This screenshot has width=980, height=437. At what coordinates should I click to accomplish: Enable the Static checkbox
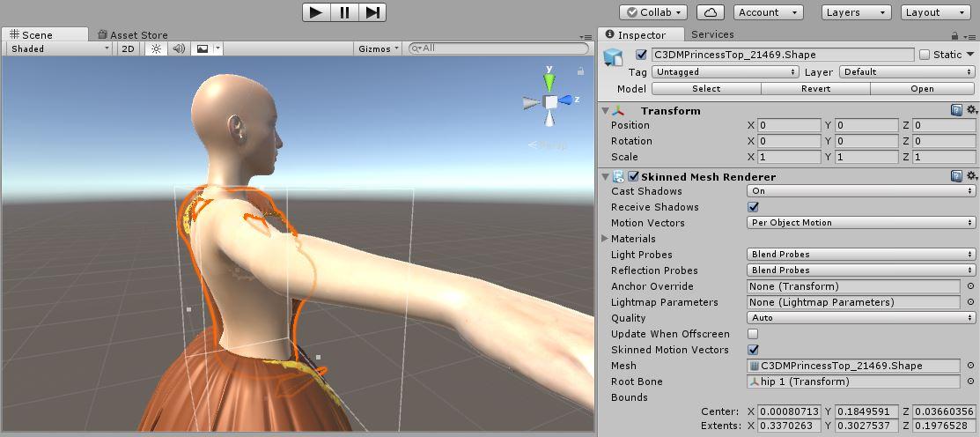[x=925, y=55]
